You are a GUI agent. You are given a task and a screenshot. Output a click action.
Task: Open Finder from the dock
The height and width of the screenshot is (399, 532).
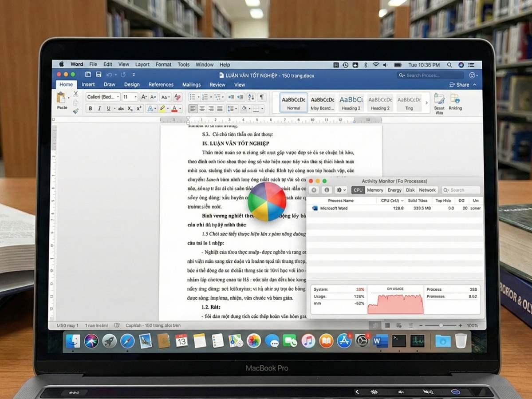coord(73,341)
